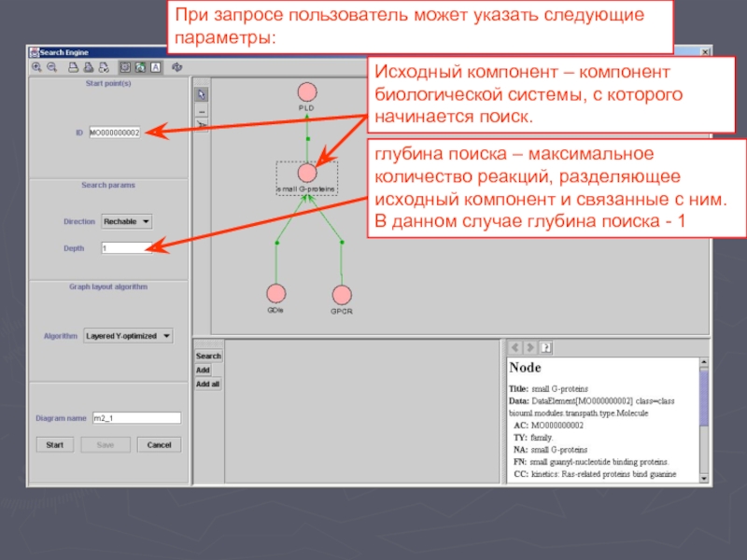Click the zoom out magnifier icon
Image resolution: width=747 pixels, height=560 pixels.
click(x=52, y=67)
